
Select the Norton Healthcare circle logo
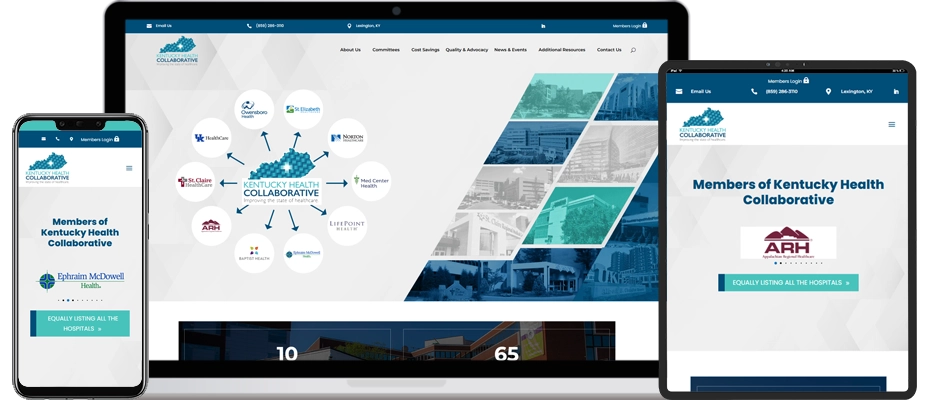(347, 138)
